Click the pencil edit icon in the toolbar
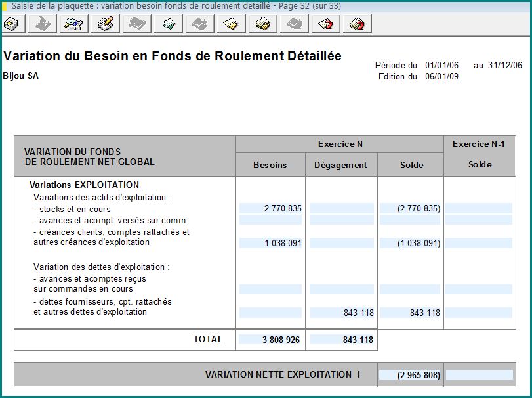The image size is (532, 398). click(x=105, y=24)
